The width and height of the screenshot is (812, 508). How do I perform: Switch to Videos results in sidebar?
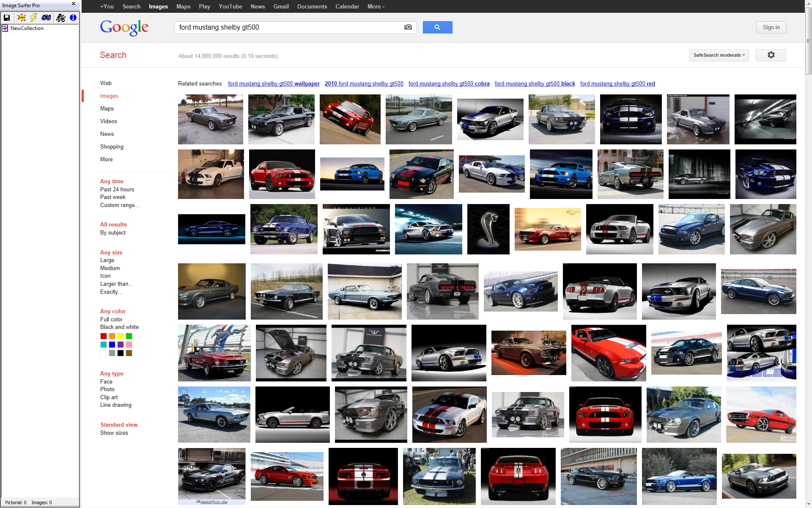click(109, 121)
